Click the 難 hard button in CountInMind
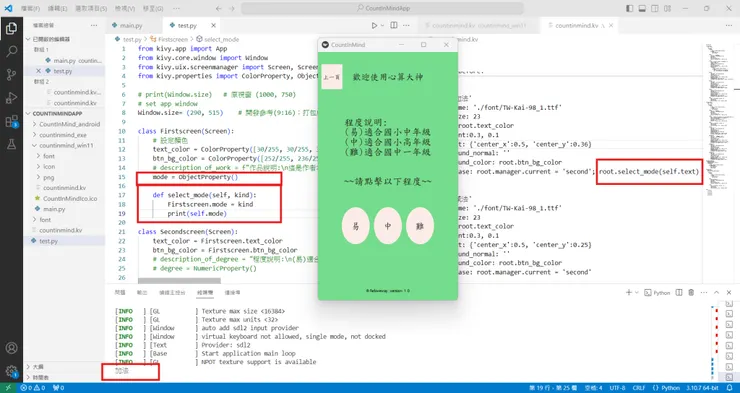The image size is (740, 393). tap(420, 226)
